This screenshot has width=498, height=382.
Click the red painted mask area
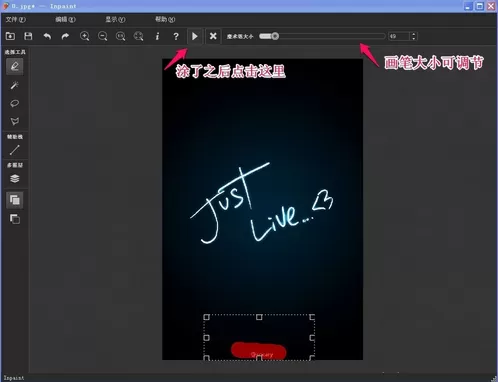[x=258, y=351]
